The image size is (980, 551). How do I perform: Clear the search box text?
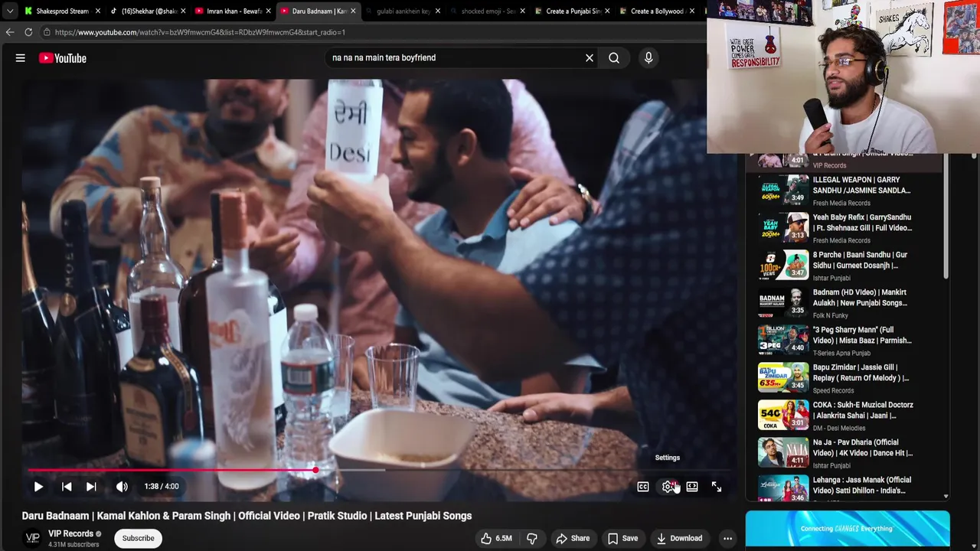point(590,57)
